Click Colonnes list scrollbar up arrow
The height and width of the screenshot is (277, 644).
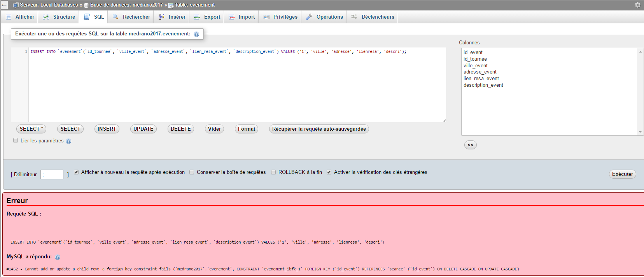click(640, 52)
